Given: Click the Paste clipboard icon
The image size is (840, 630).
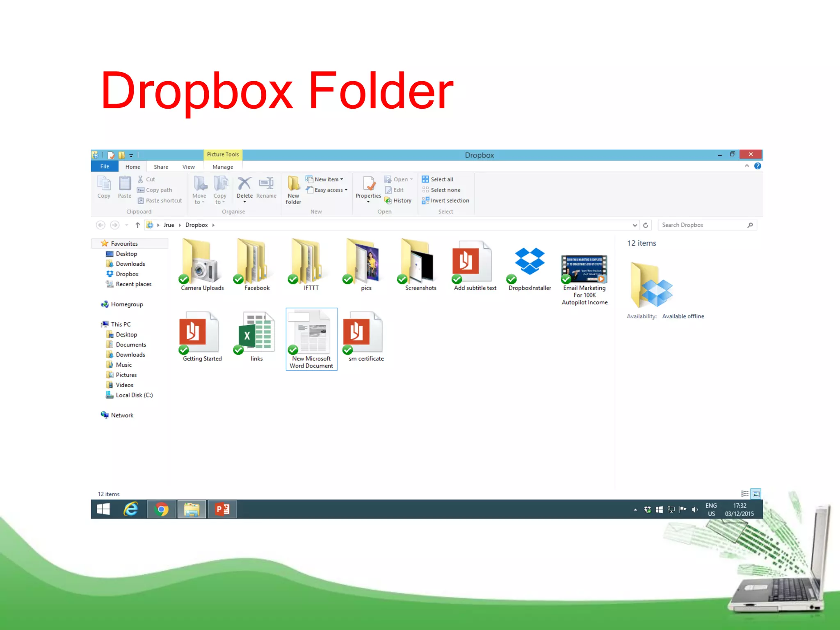Looking at the screenshot, I should pos(124,187).
